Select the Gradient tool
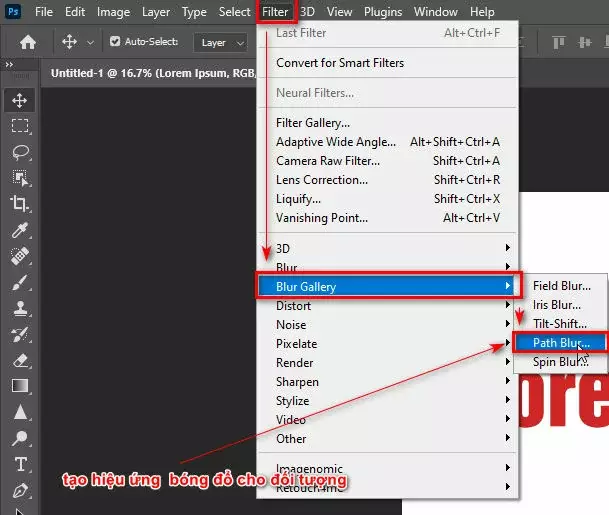Screen dimensions: 609x515 20,386
